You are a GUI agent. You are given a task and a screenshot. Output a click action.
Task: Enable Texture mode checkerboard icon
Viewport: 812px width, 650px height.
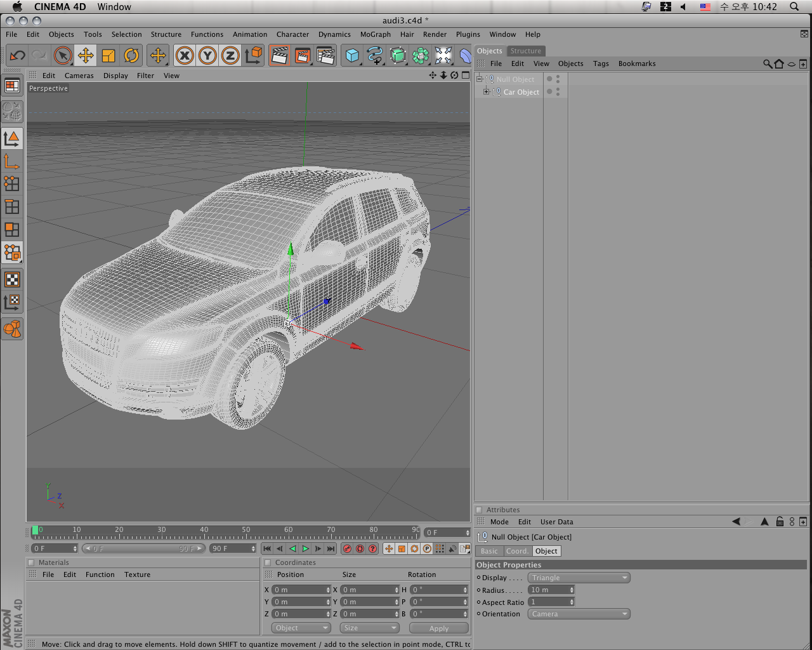[12, 279]
